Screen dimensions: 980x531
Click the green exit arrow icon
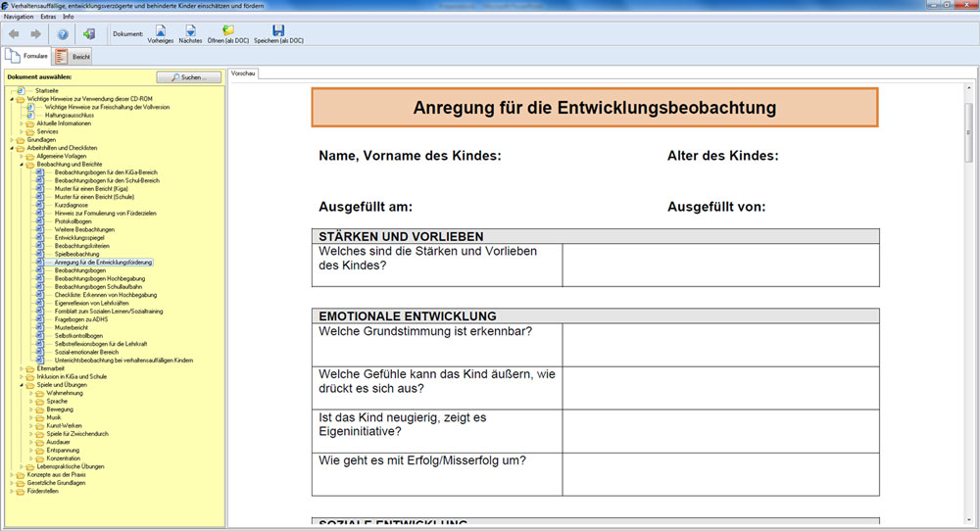pyautogui.click(x=89, y=34)
